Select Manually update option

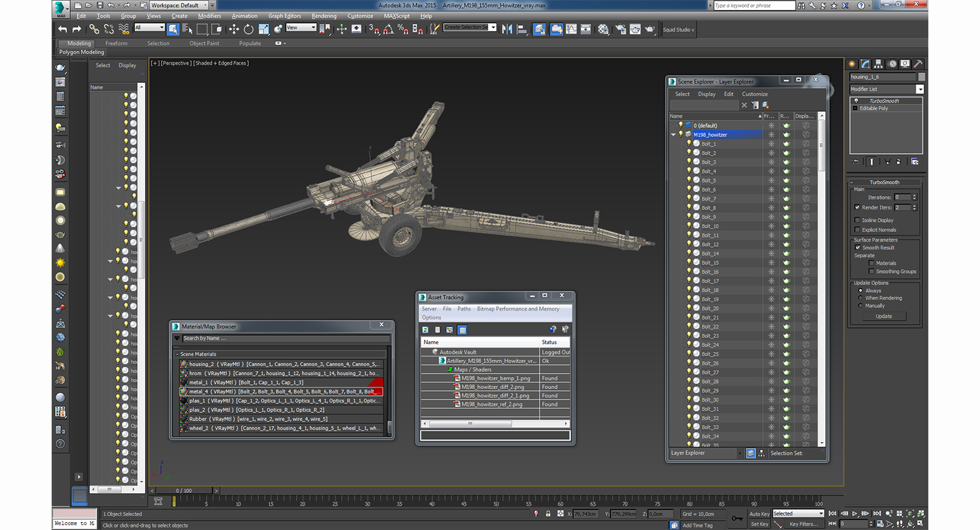click(x=860, y=306)
